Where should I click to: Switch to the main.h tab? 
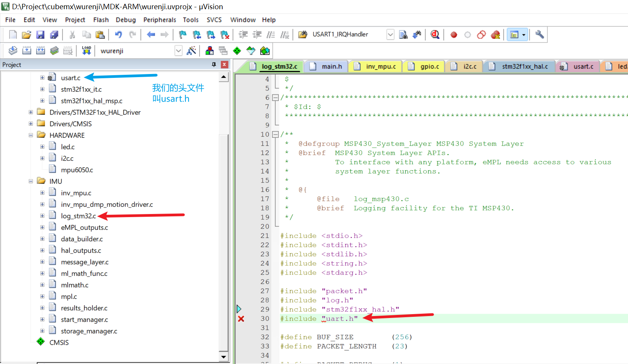tap(326, 66)
